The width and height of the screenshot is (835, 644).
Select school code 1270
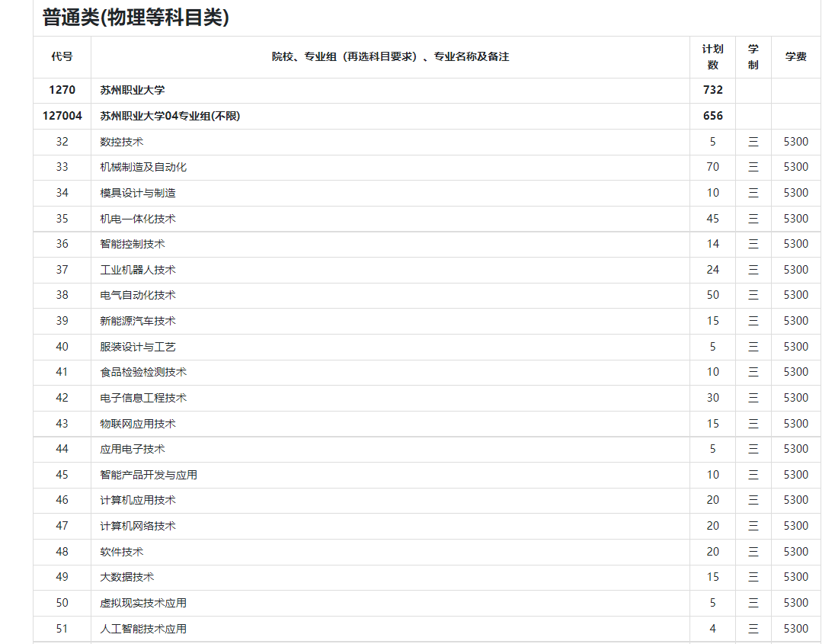pos(62,90)
